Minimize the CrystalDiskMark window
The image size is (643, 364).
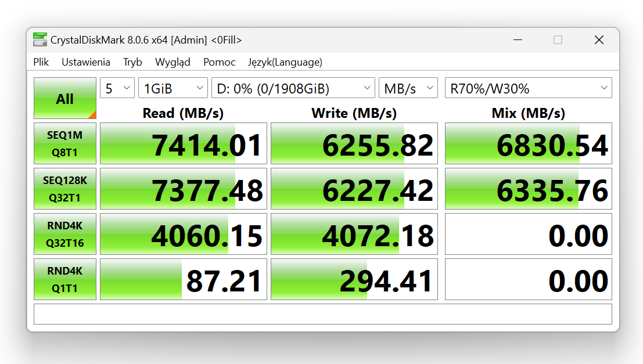tap(517, 40)
